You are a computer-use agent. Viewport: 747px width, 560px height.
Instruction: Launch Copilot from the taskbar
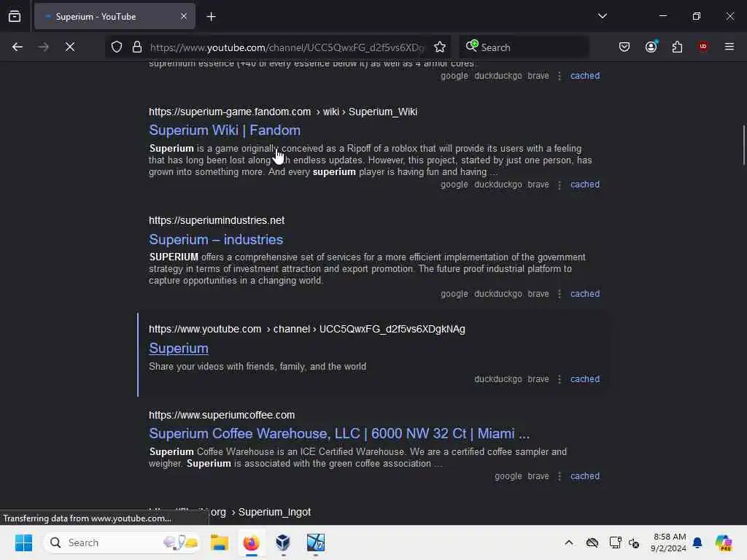click(723, 542)
